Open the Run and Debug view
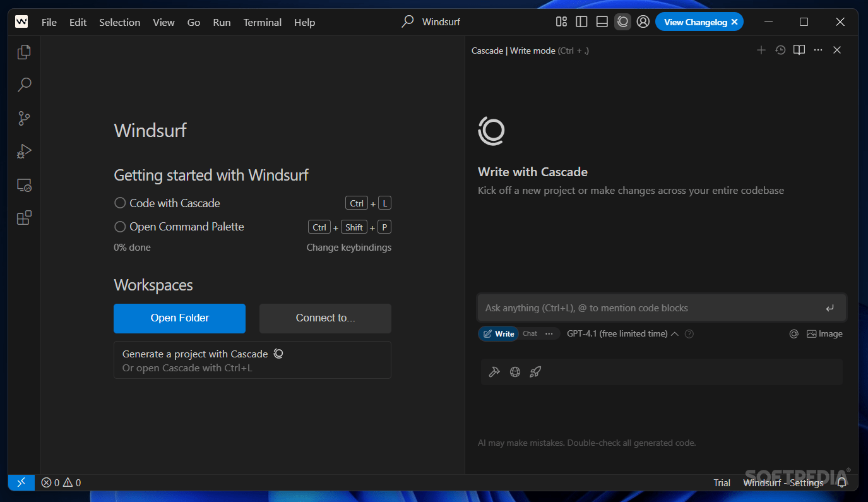Screen dimensions: 868x502 [24, 152]
